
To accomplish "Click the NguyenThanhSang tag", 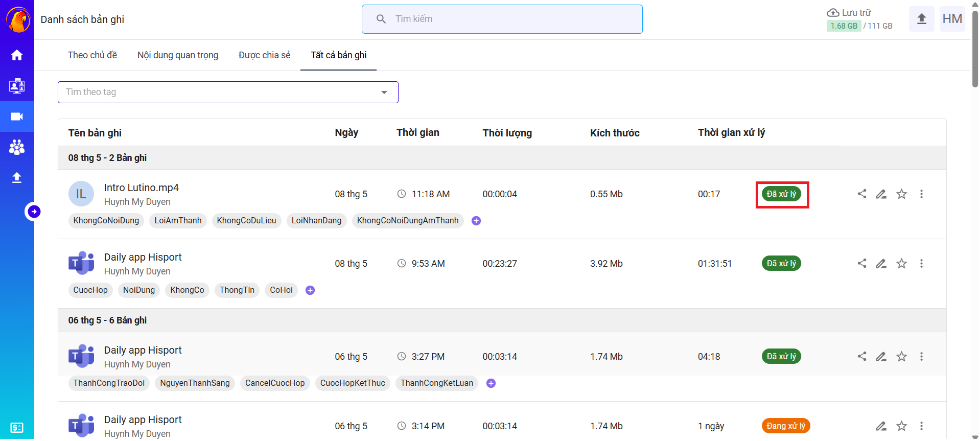I will (195, 383).
